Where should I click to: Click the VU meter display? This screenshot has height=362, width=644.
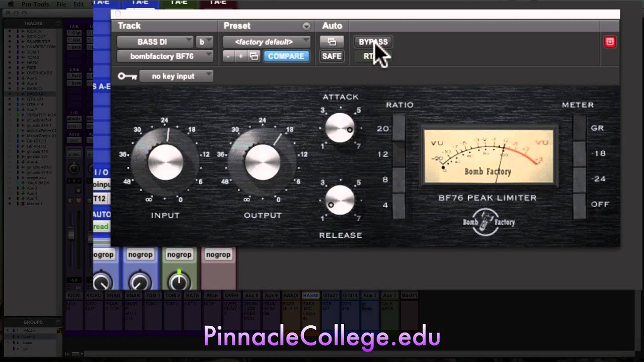pyautogui.click(x=489, y=156)
